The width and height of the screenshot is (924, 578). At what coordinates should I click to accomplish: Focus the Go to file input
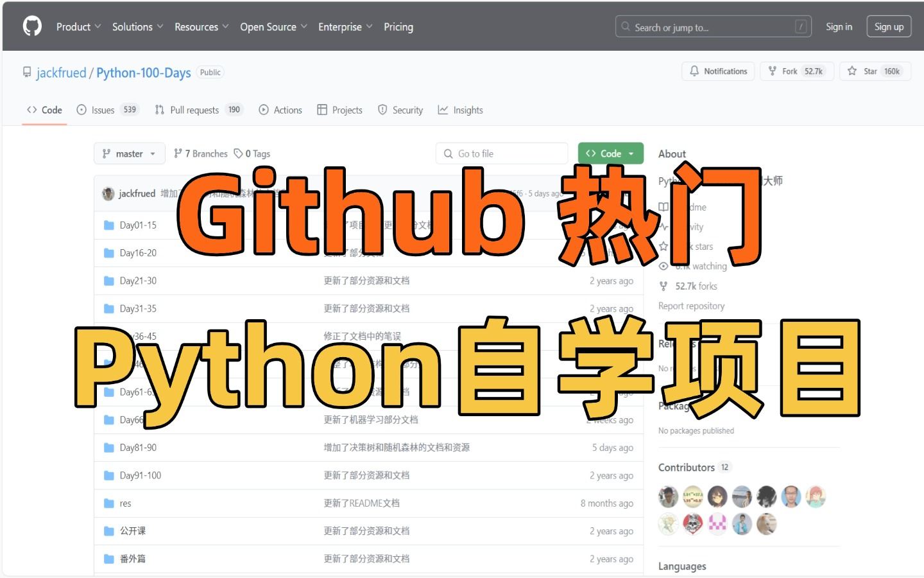502,153
